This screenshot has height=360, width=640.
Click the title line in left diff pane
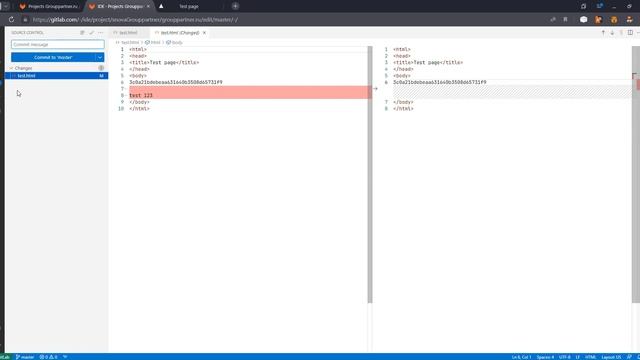coord(164,62)
